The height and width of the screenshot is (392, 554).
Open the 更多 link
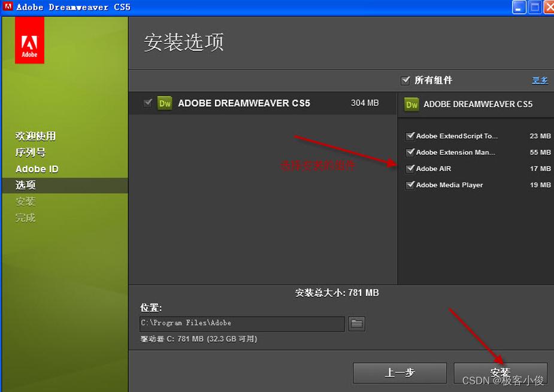point(540,81)
